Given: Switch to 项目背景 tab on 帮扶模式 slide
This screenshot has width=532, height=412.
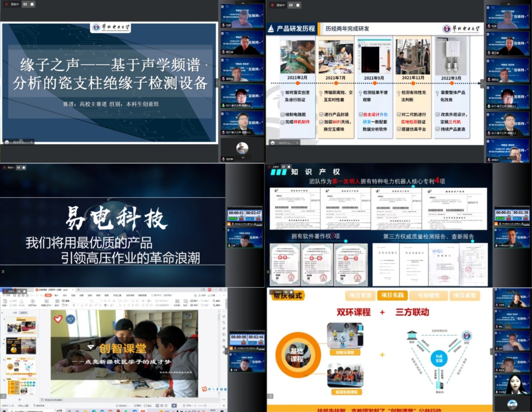Looking at the screenshot, I should pyautogui.click(x=360, y=295).
